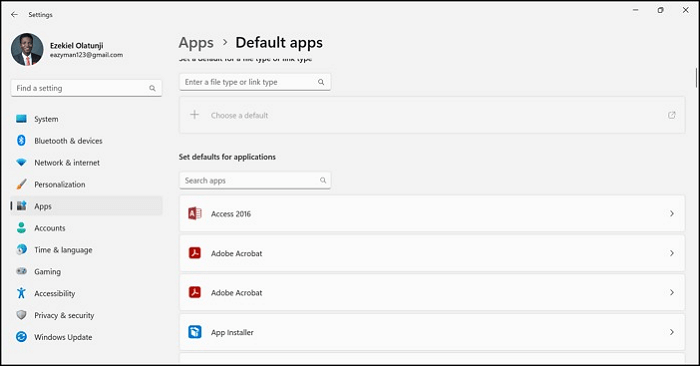Expand second Adobe Acrobat row chevron

[x=671, y=292]
